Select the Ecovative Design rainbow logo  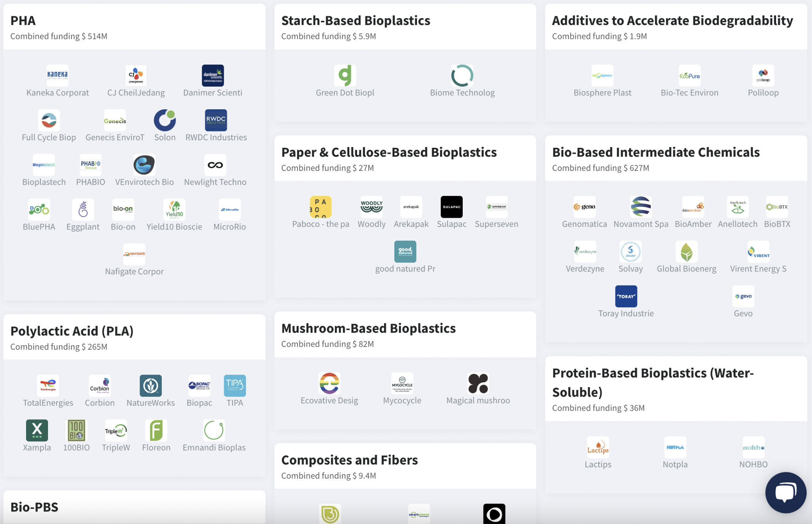329,383
